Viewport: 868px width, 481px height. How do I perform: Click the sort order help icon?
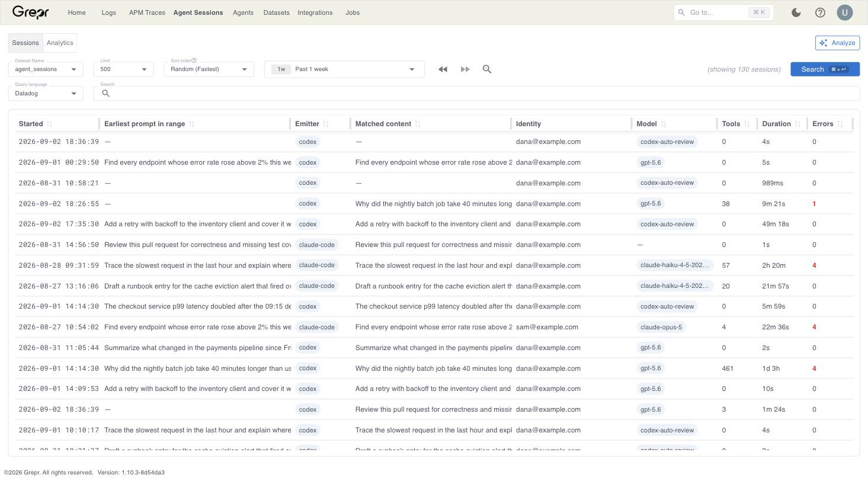click(194, 60)
